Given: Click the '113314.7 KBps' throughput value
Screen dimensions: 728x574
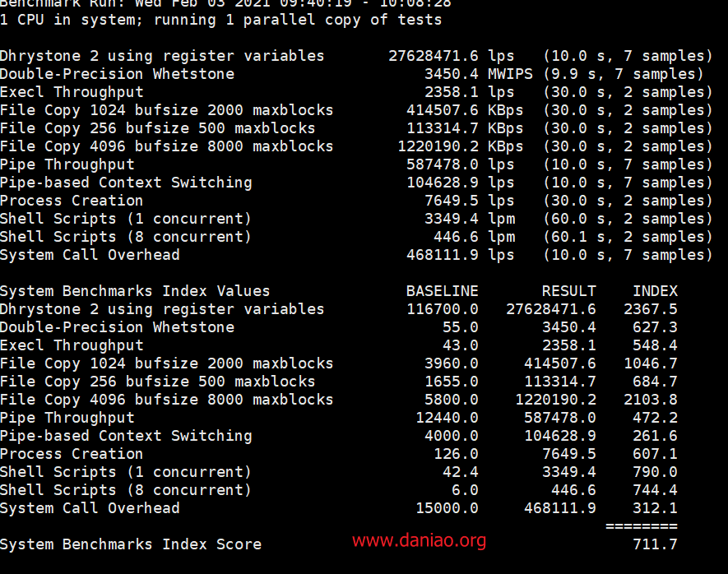Looking at the screenshot, I should click(465, 128).
